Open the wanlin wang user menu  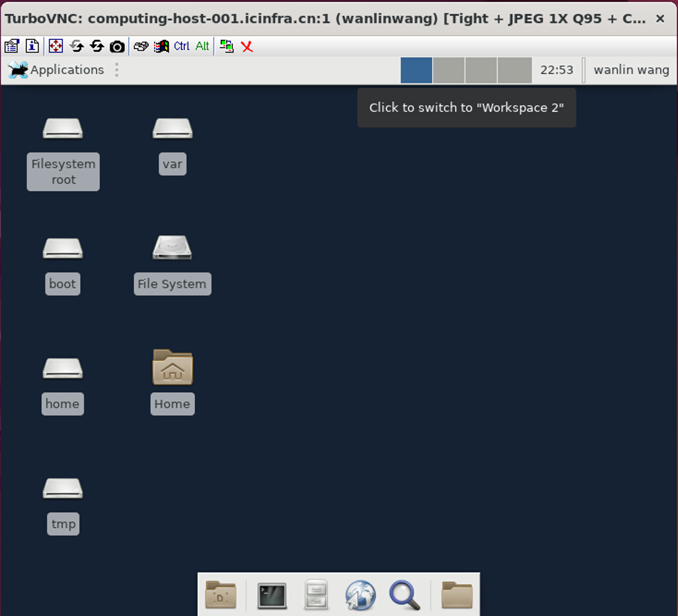pyautogui.click(x=631, y=70)
